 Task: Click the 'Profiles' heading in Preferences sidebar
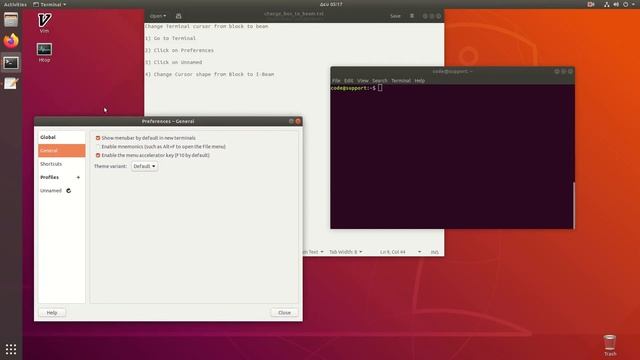(x=49, y=177)
